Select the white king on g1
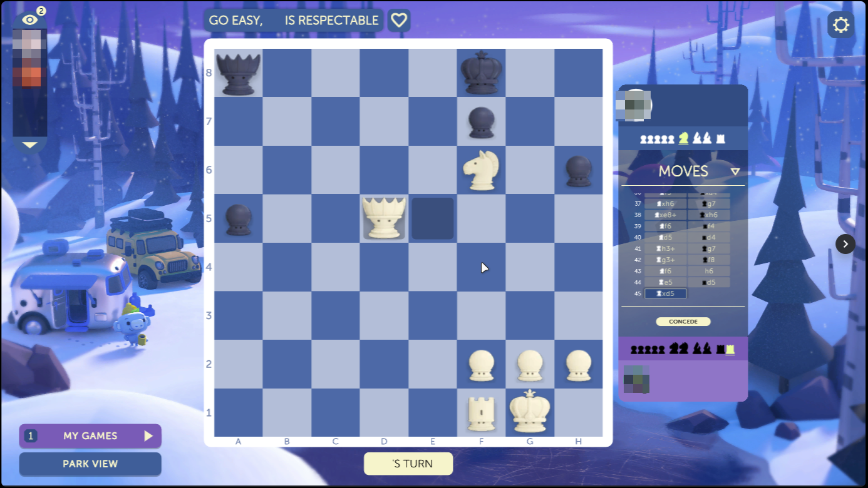The height and width of the screenshot is (488, 868). pos(529,411)
